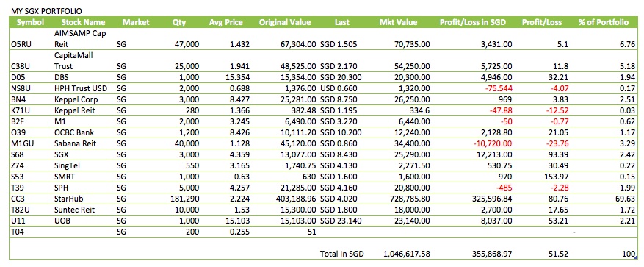Select total profit/loss 355,868.97 cell
This screenshot has height=267, width=644.
pos(489,254)
